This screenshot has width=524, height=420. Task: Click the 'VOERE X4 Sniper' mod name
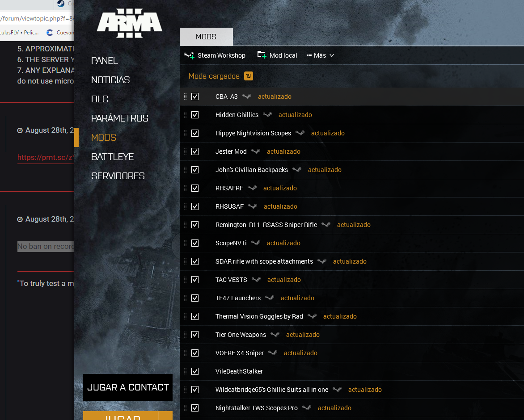[x=240, y=353]
